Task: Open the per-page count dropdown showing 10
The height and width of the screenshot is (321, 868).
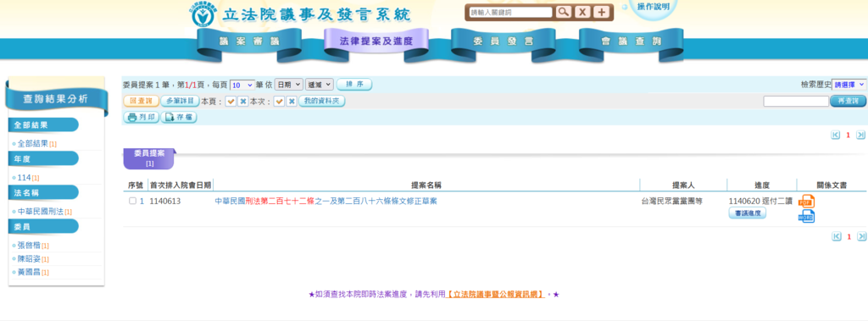Action: (x=242, y=85)
